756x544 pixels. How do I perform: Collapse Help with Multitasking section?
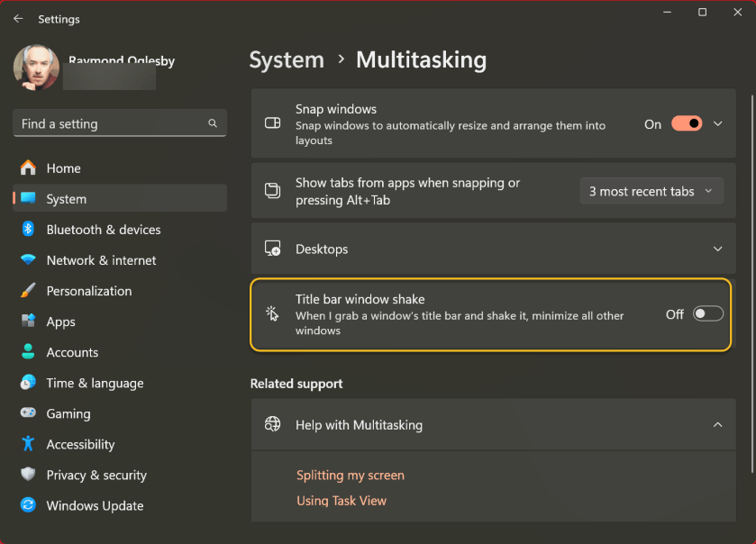718,424
